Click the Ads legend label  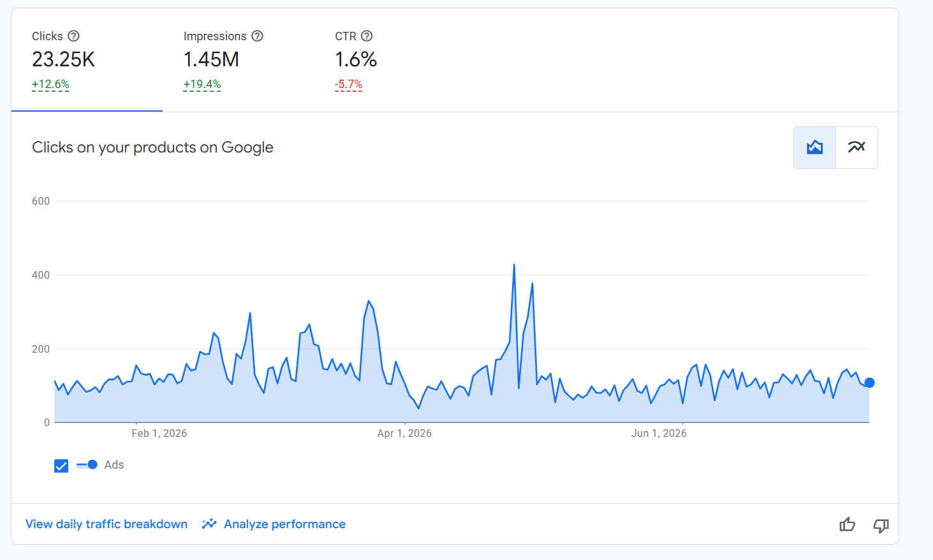click(x=114, y=465)
